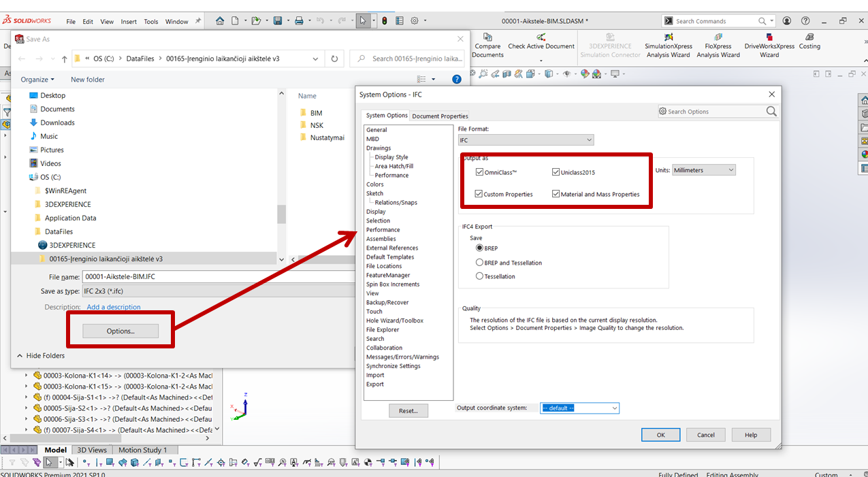Image resolution: width=868 pixels, height=477 pixels.
Task: Launch DriveWorksXpress Wizard
Action: pyautogui.click(x=769, y=46)
